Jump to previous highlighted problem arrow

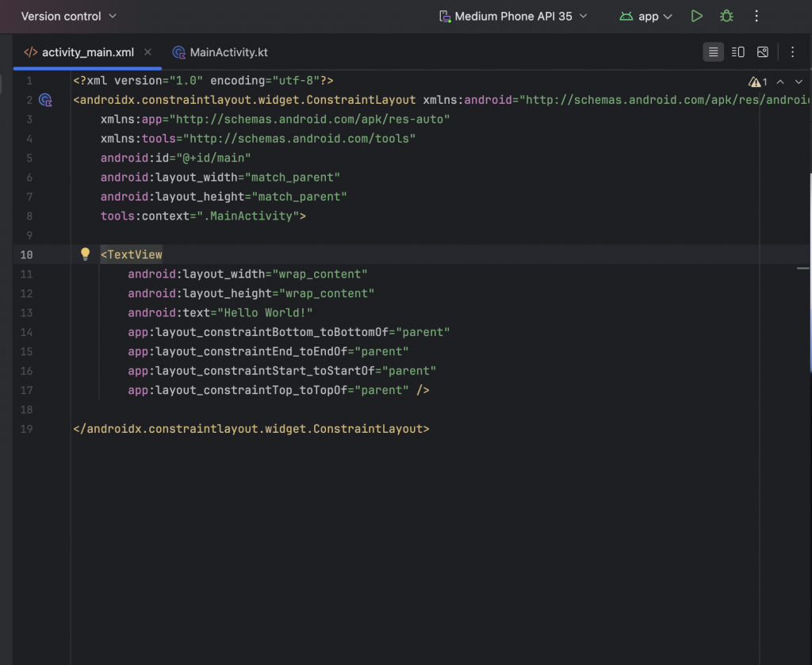tap(780, 82)
